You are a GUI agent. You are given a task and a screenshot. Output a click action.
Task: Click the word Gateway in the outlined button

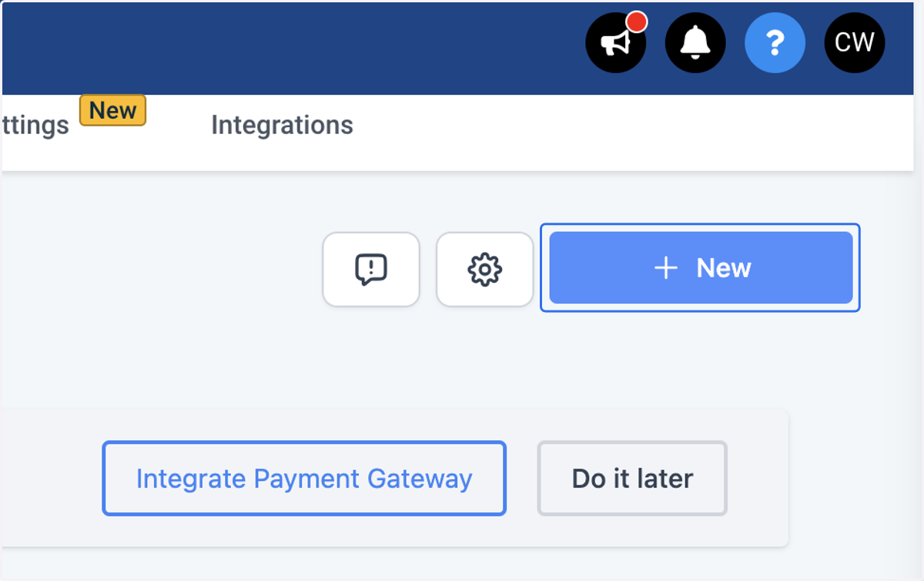(x=420, y=479)
